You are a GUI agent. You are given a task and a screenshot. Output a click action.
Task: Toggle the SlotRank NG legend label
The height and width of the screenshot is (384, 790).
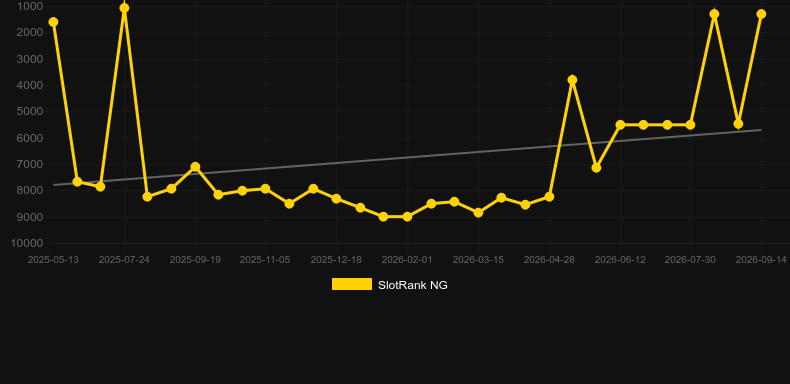point(413,285)
